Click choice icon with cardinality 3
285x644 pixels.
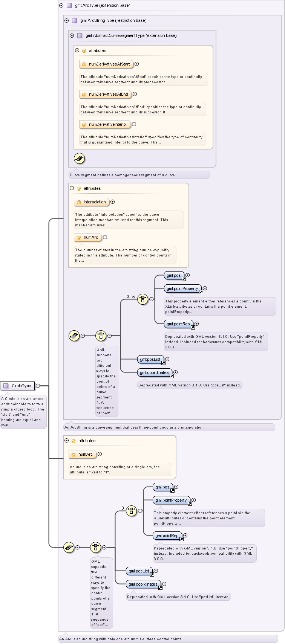point(131,511)
